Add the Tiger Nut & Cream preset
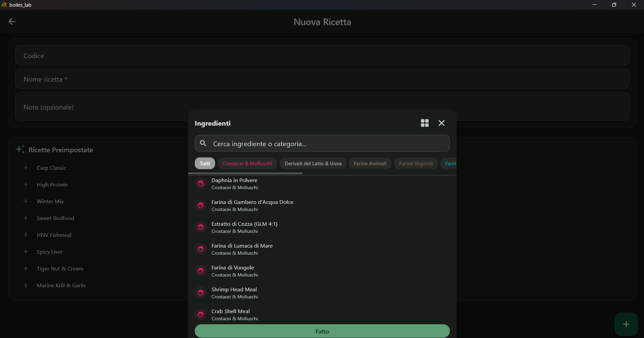Viewport: 644px width, 338px height. (26, 268)
